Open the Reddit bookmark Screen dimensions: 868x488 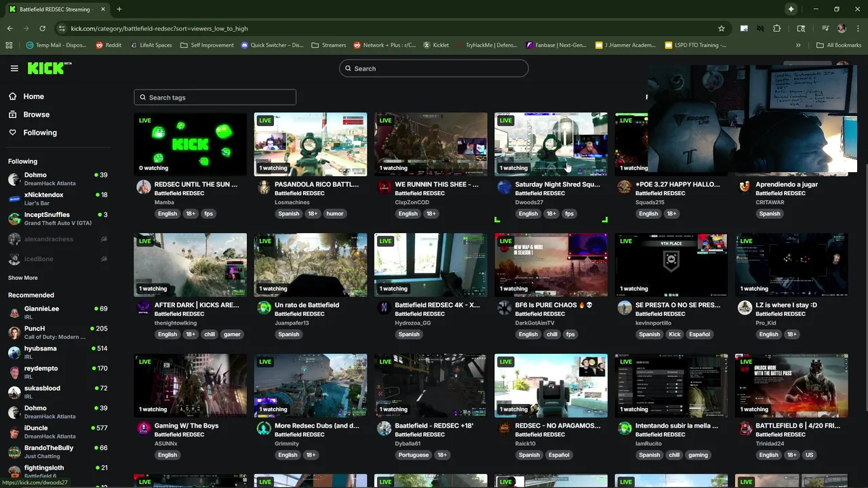[108, 45]
